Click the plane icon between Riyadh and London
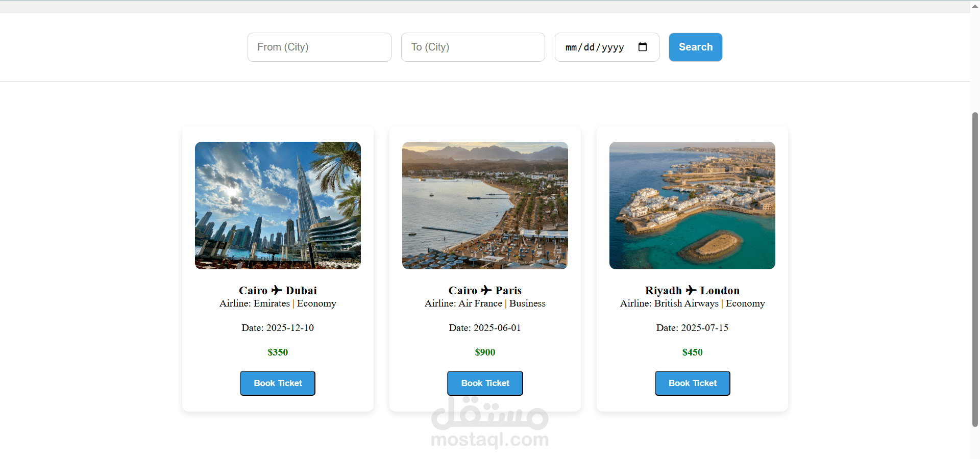This screenshot has height=459, width=980. 691,290
